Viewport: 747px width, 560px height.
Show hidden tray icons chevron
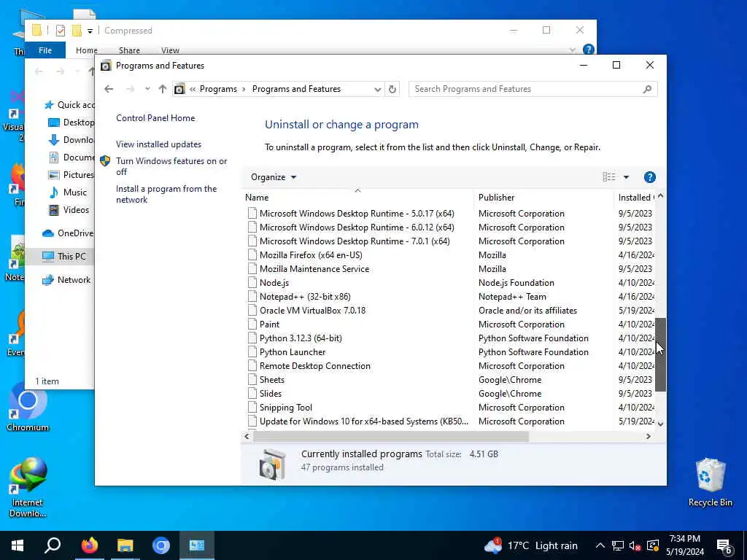(600, 545)
